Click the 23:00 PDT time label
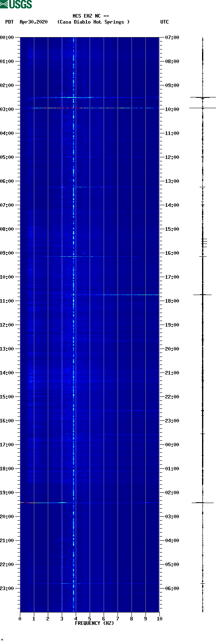This screenshot has height=644, width=220. point(7,588)
